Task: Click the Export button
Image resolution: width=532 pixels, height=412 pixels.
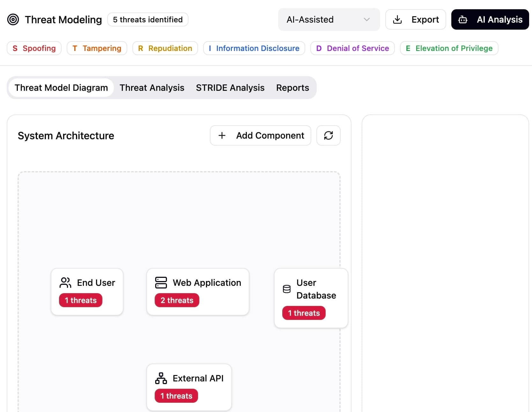Action: pyautogui.click(x=416, y=19)
